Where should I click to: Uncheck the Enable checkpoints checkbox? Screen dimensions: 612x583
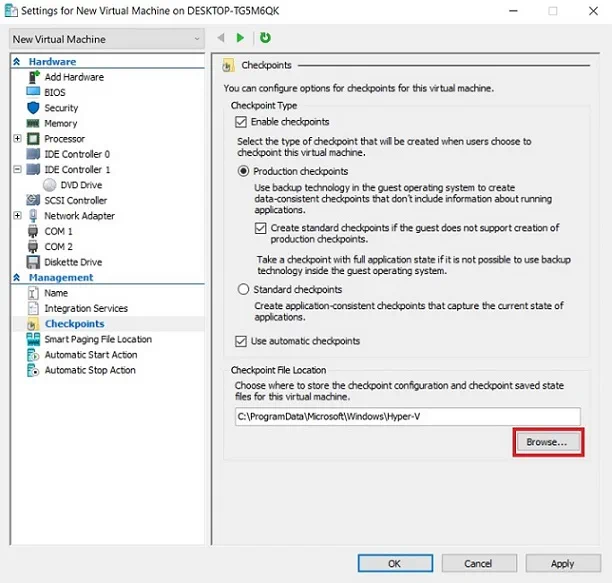pos(241,122)
